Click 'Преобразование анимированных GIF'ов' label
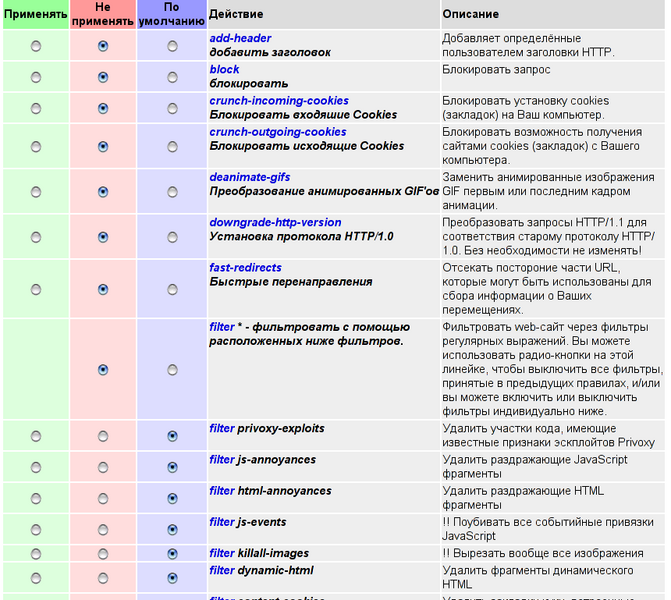Image resolution: width=671 pixels, height=600 pixels. click(324, 191)
